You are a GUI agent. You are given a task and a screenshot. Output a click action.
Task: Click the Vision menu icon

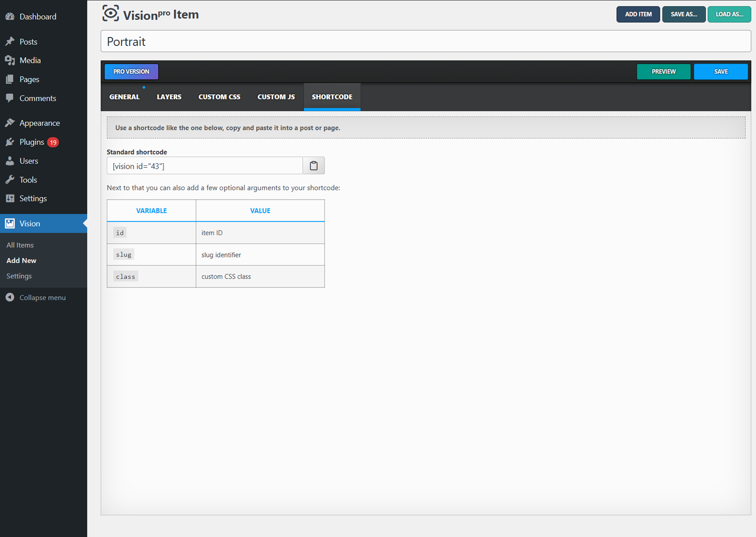tap(10, 224)
